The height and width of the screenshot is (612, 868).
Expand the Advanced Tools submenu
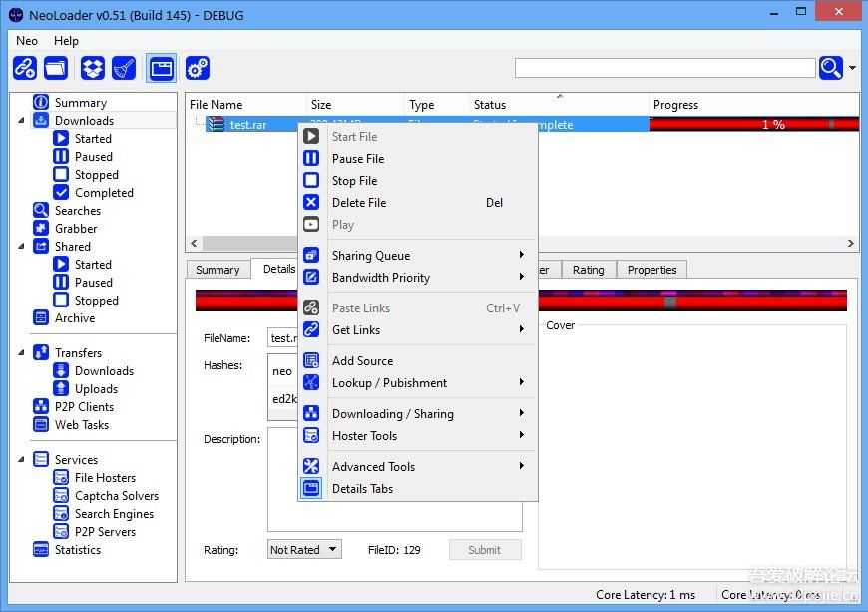373,466
